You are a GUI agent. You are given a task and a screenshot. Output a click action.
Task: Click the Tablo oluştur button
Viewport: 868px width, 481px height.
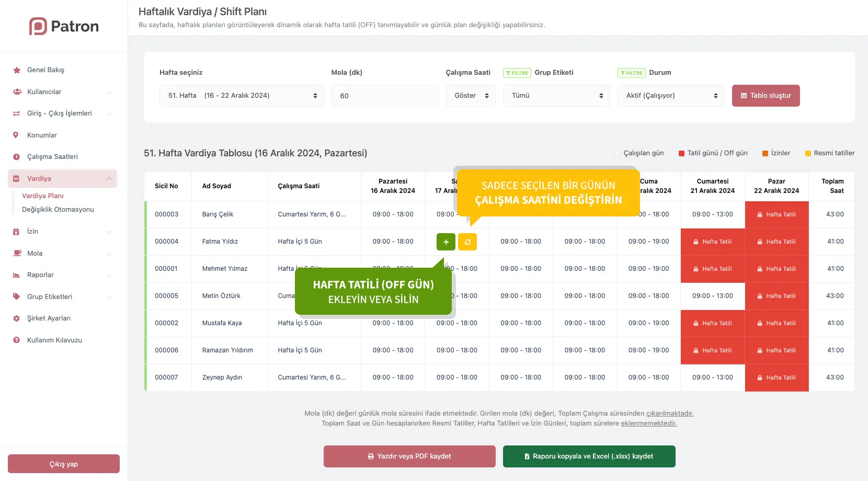(766, 96)
